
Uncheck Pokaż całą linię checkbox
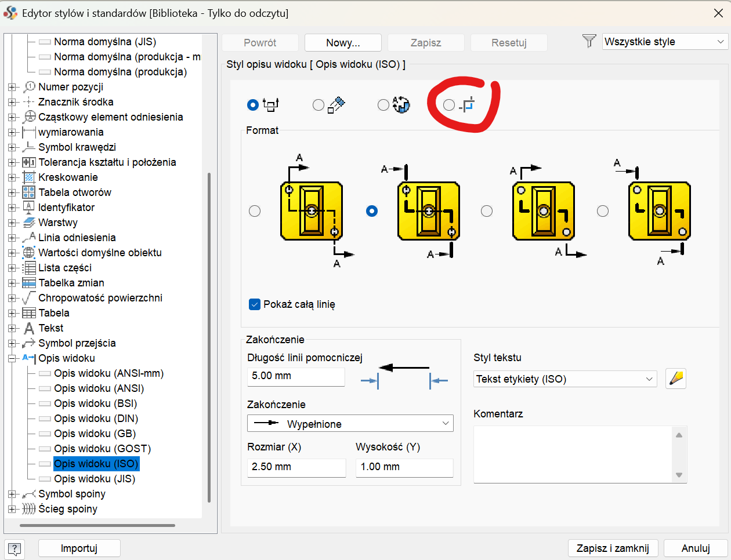[x=254, y=304]
